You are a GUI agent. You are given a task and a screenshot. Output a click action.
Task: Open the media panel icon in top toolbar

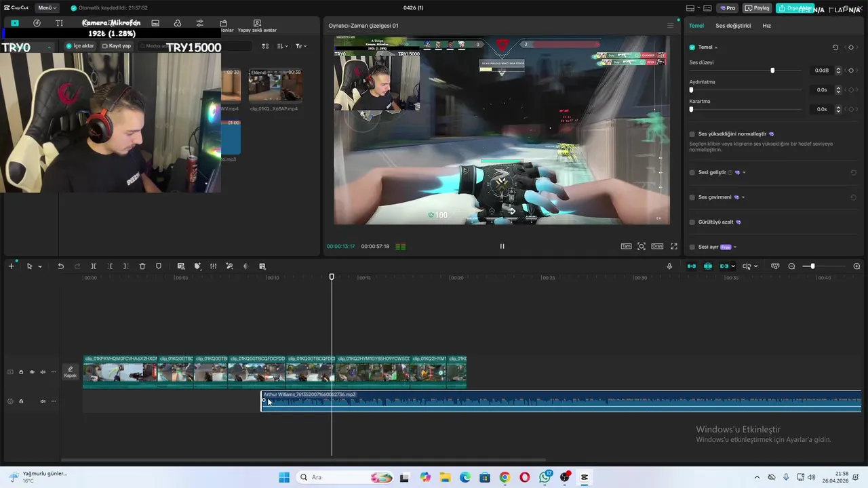pos(15,23)
